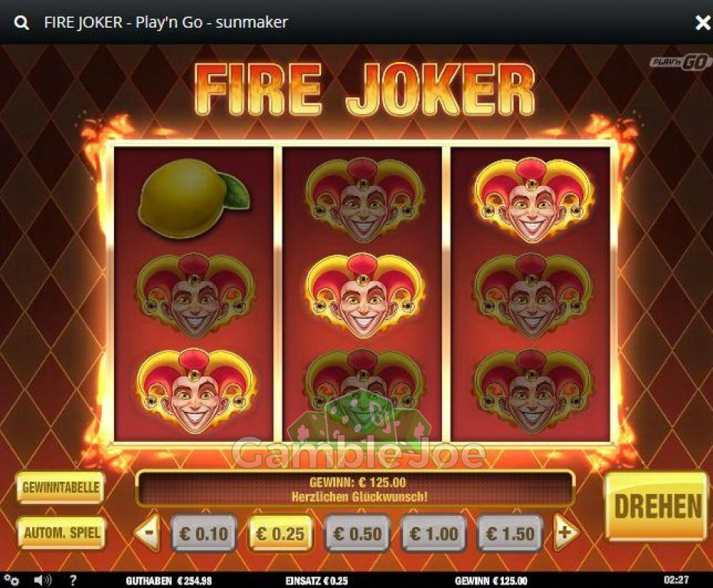Select the € 0.25 bet option
This screenshot has width=713, height=588.
point(280,533)
